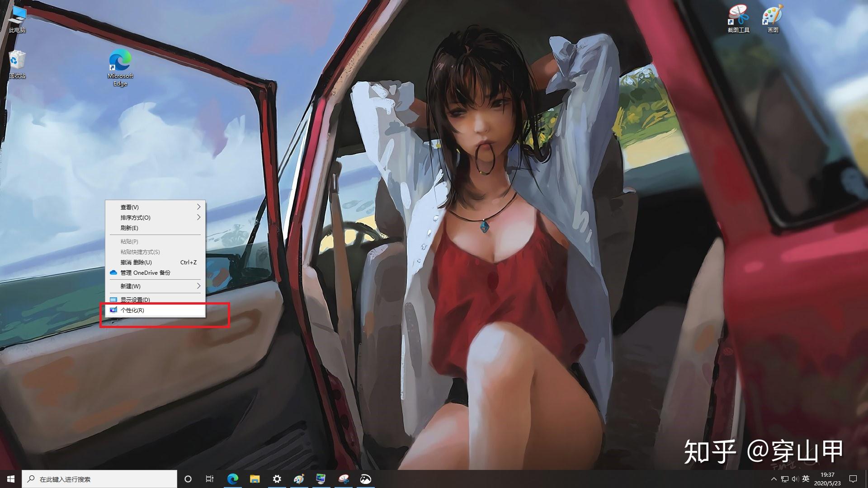Screen dimensions: 868x488
Task: Select the Microsoft Edge desktop shortcut
Action: pyautogui.click(x=120, y=68)
